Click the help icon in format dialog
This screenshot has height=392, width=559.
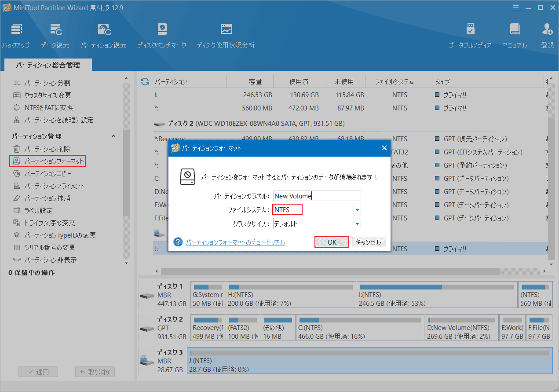click(178, 242)
